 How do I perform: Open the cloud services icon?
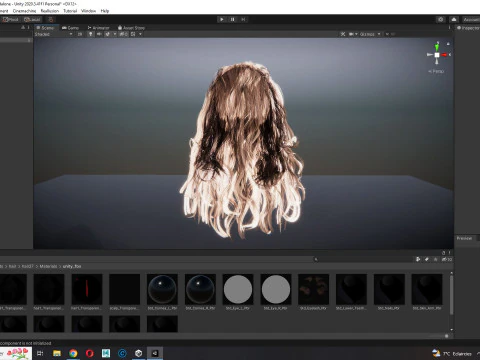click(454, 19)
